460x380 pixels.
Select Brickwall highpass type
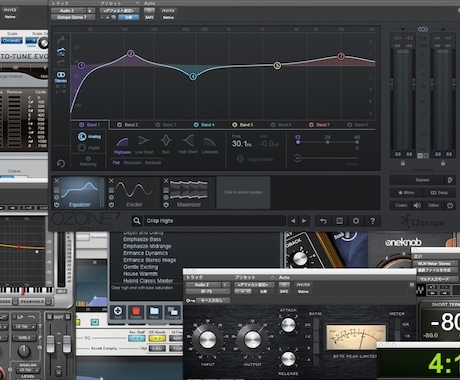coord(153,163)
